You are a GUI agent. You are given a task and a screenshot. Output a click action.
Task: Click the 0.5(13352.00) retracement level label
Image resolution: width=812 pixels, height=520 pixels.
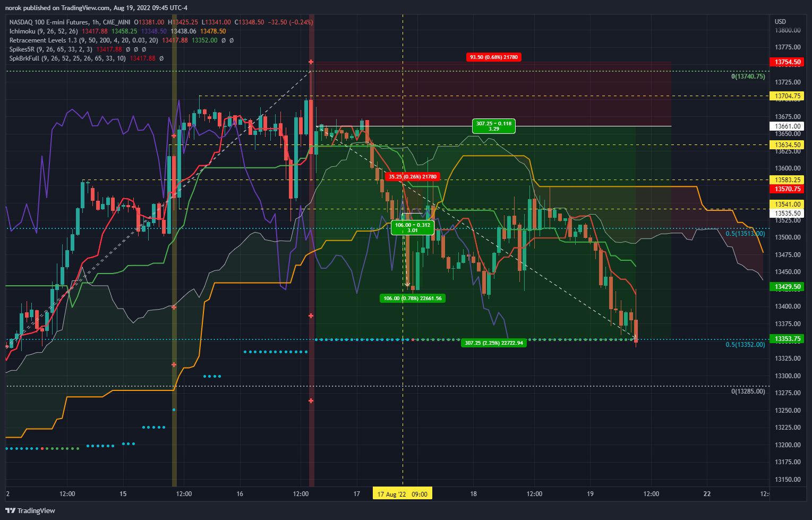pyautogui.click(x=746, y=345)
